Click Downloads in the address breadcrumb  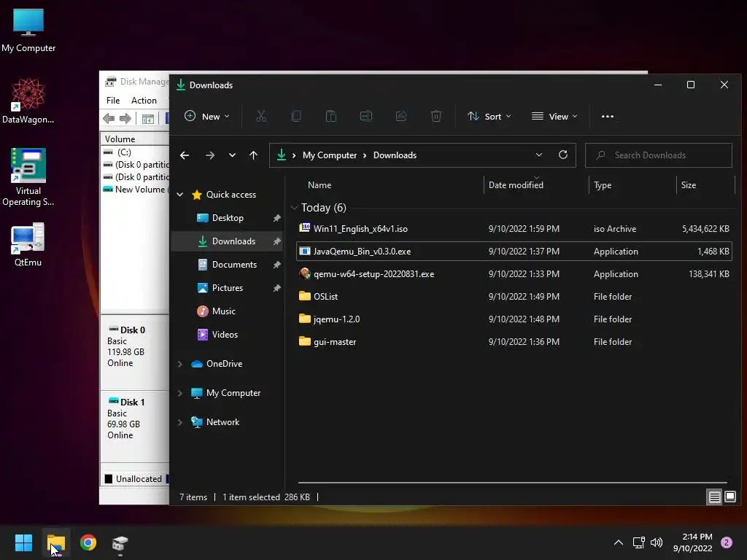[395, 155]
